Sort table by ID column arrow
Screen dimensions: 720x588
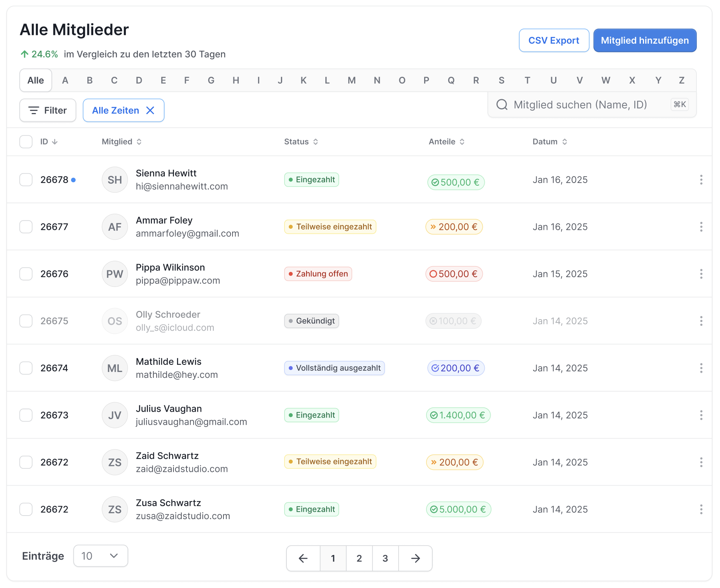55,142
